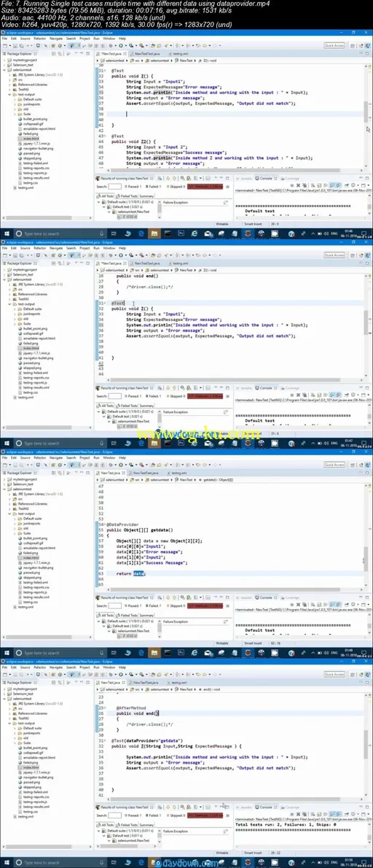
Task: Open the Console tab showing 'Total tests run'
Action: [x=265, y=807]
